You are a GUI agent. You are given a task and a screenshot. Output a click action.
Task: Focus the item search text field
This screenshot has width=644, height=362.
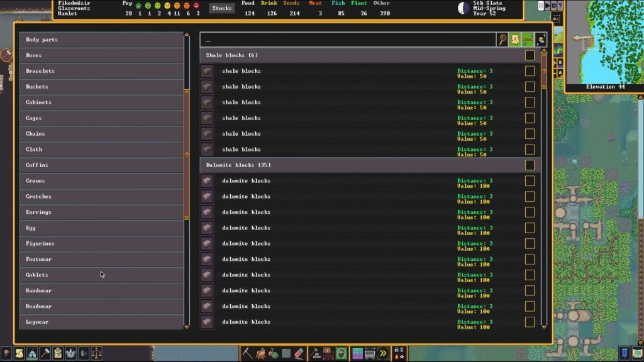click(x=348, y=40)
